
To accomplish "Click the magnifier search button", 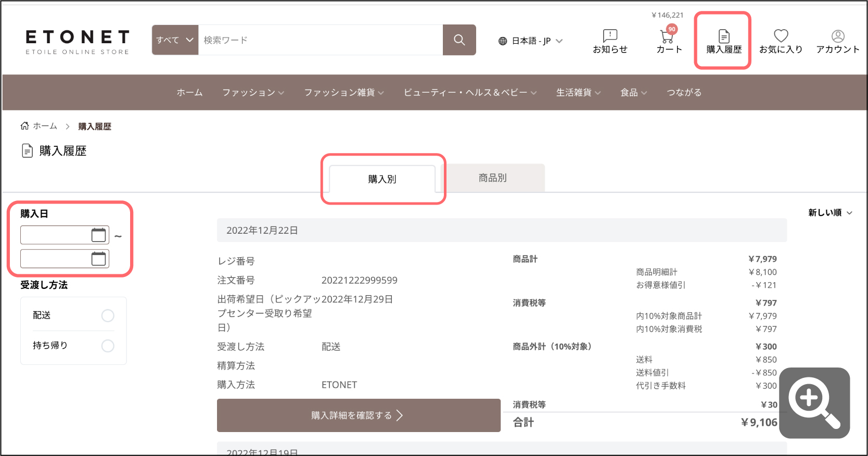I will 459,40.
